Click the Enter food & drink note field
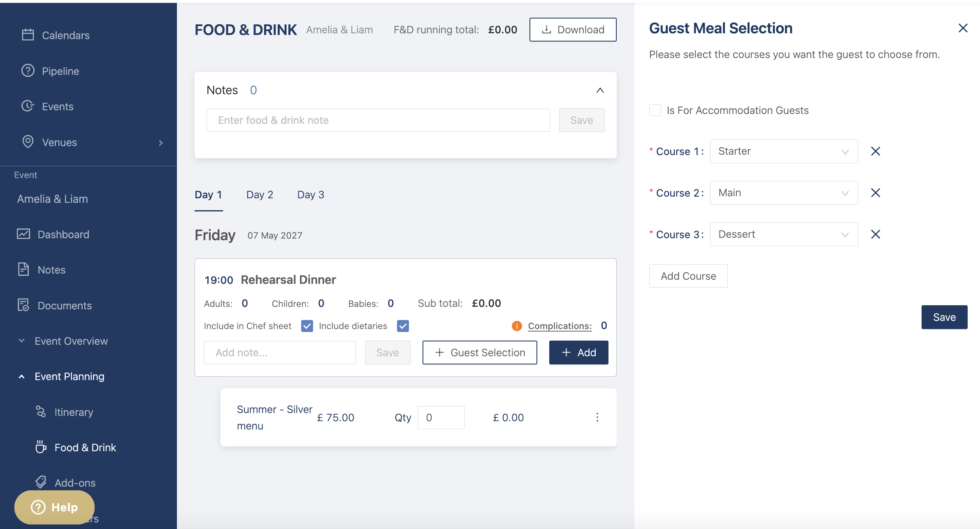The image size is (980, 529). [x=378, y=120]
